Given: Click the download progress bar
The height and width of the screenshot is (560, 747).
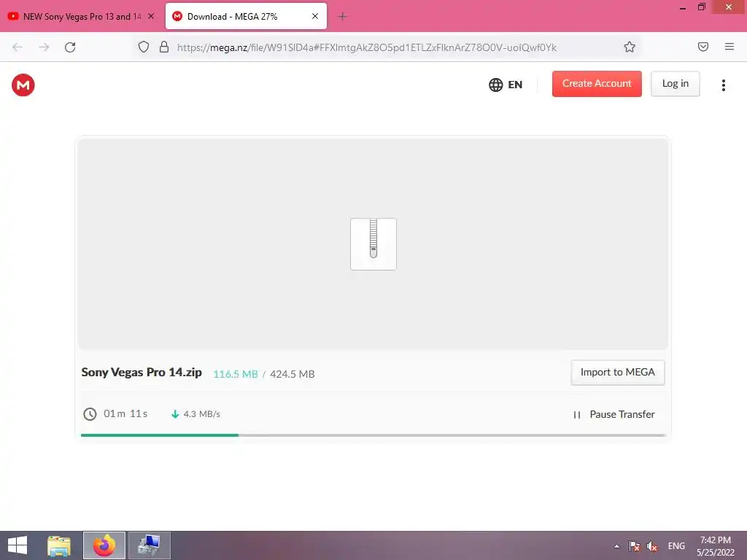Looking at the screenshot, I should 373,435.
